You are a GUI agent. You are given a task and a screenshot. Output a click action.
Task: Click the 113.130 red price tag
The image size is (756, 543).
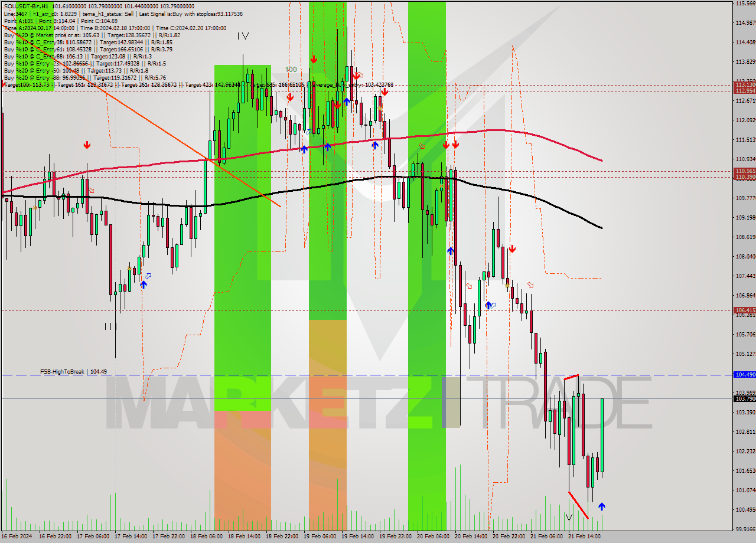(744, 85)
